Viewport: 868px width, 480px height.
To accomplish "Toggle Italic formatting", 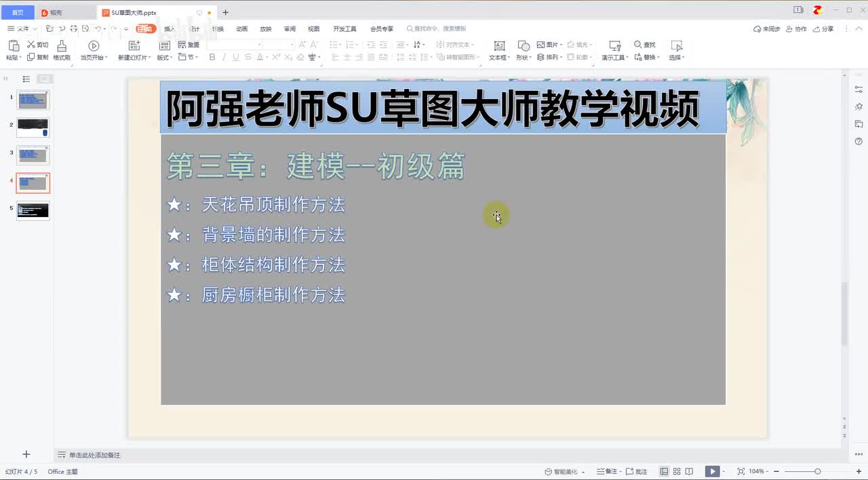I will (x=224, y=58).
